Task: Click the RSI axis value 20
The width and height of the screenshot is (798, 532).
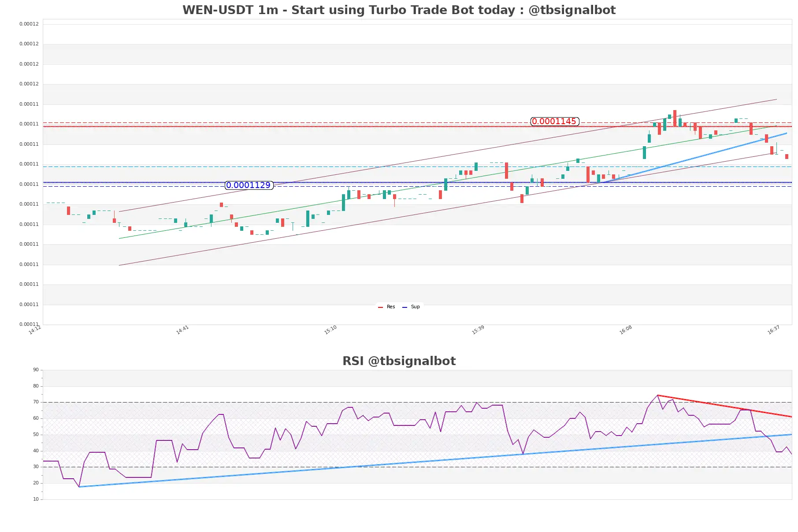Action: [x=36, y=483]
